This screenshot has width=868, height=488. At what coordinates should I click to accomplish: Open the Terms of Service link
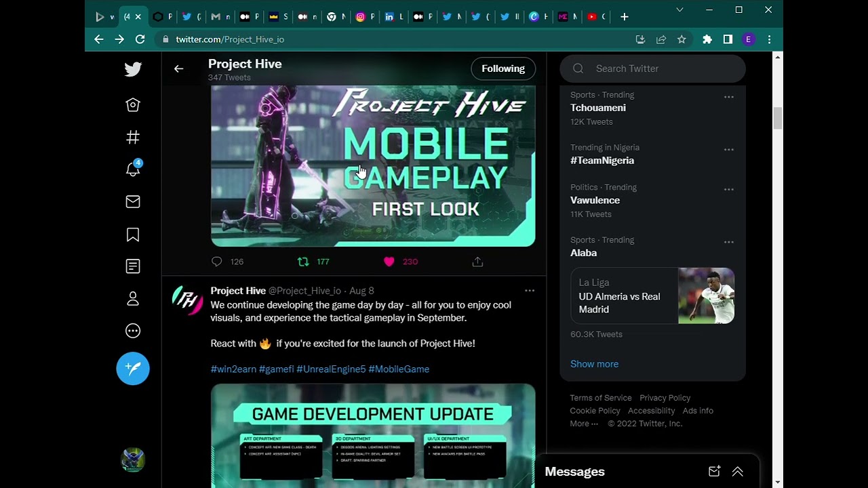point(601,398)
